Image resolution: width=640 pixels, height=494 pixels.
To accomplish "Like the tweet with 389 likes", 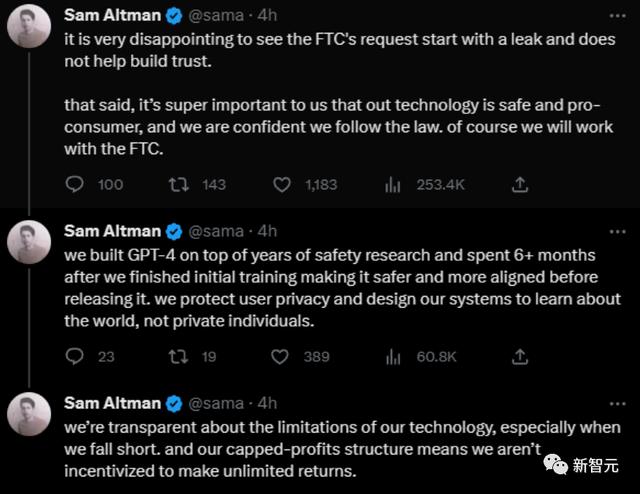I will pyautogui.click(x=282, y=356).
